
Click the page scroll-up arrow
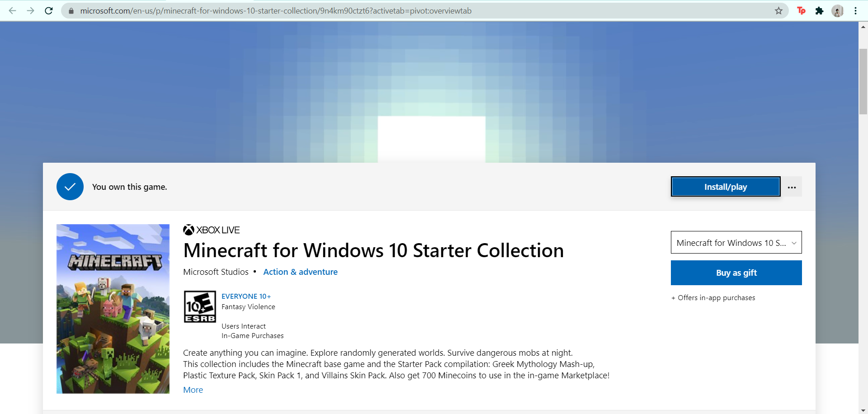point(863,27)
